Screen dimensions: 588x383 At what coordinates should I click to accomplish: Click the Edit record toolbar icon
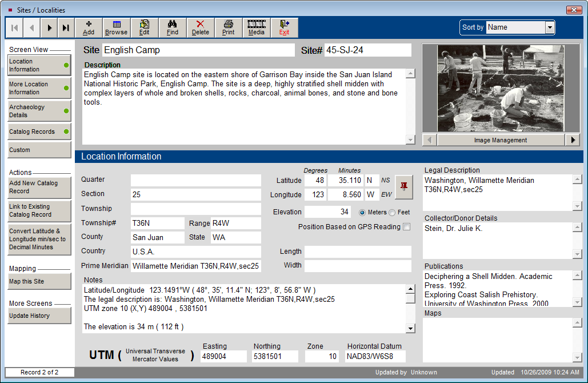pos(145,27)
